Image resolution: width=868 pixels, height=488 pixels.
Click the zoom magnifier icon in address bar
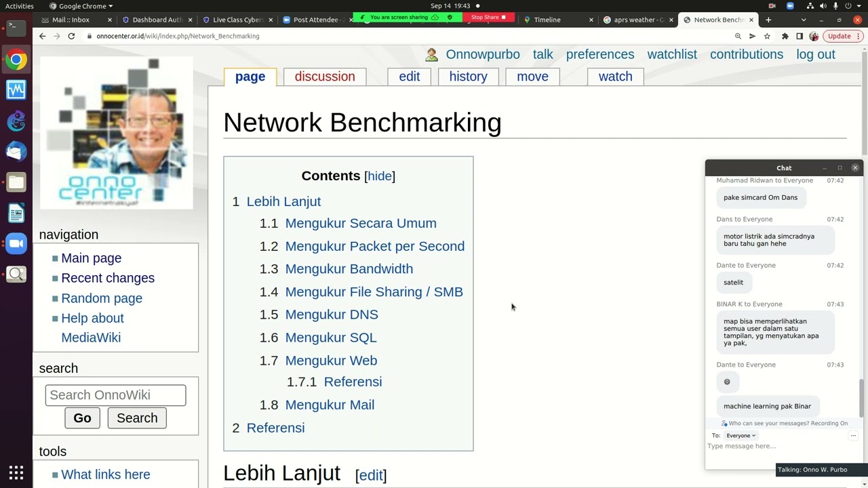[737, 36]
